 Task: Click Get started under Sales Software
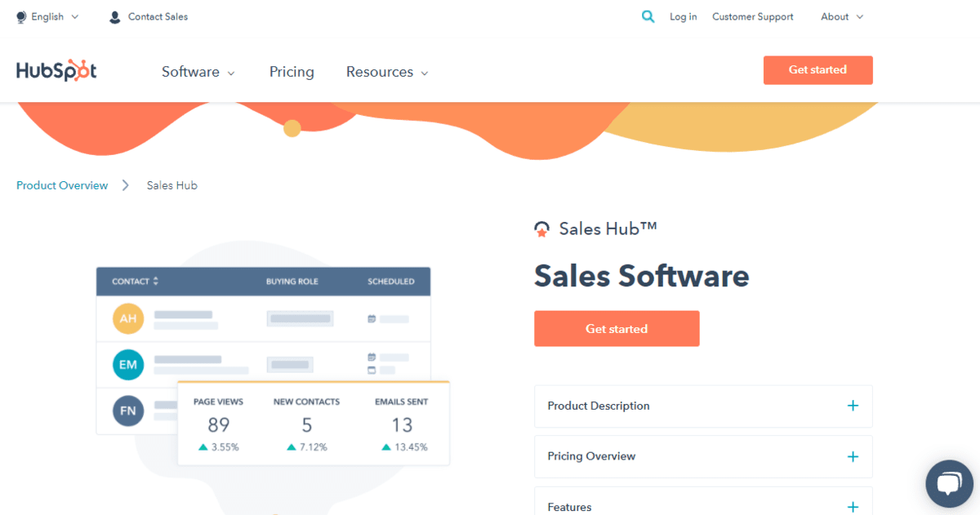click(617, 329)
